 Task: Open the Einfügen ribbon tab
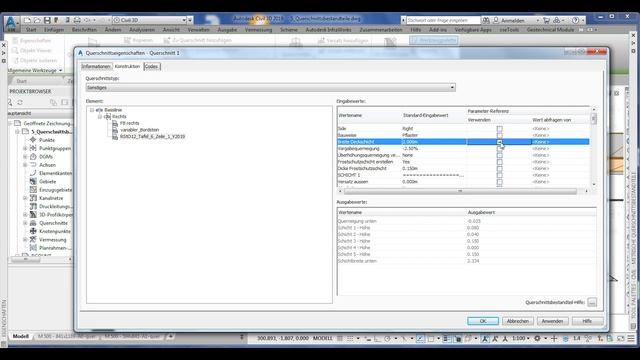(x=54, y=30)
